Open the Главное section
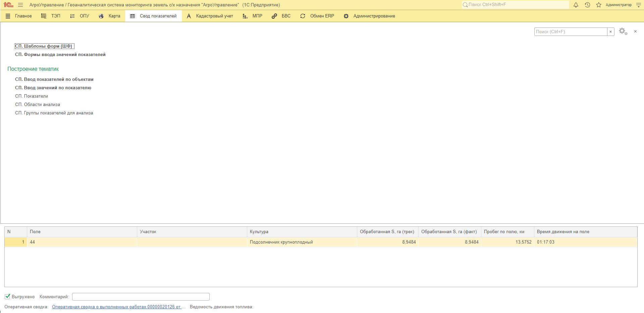The image size is (644, 313). (x=23, y=16)
